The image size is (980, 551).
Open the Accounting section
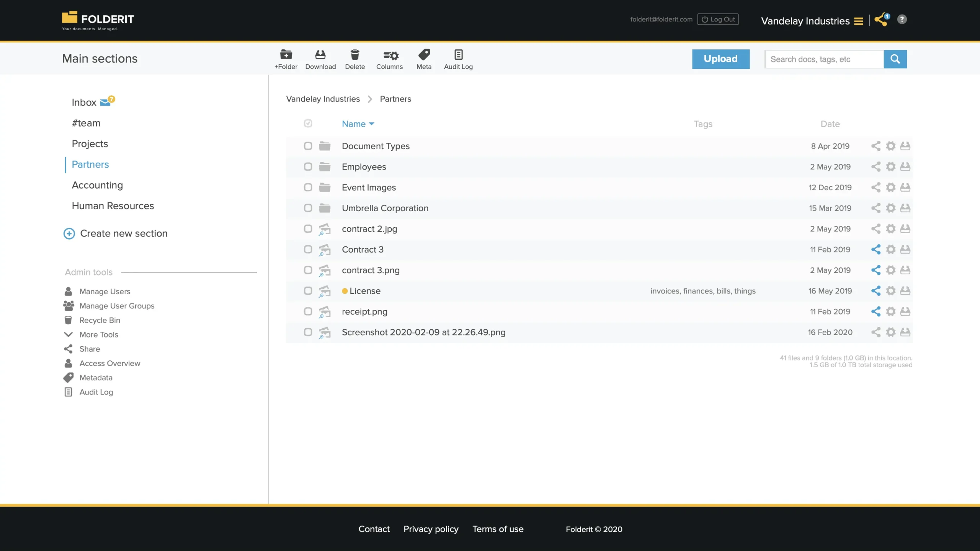tap(97, 185)
